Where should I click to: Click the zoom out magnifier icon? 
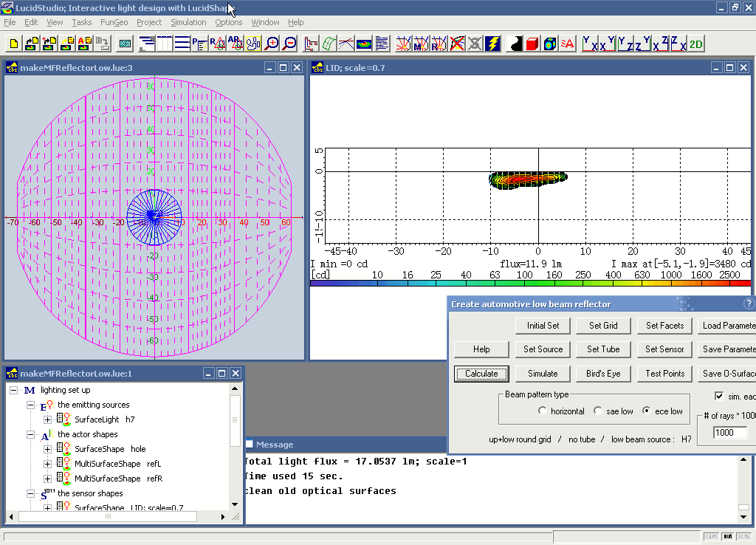coord(289,44)
